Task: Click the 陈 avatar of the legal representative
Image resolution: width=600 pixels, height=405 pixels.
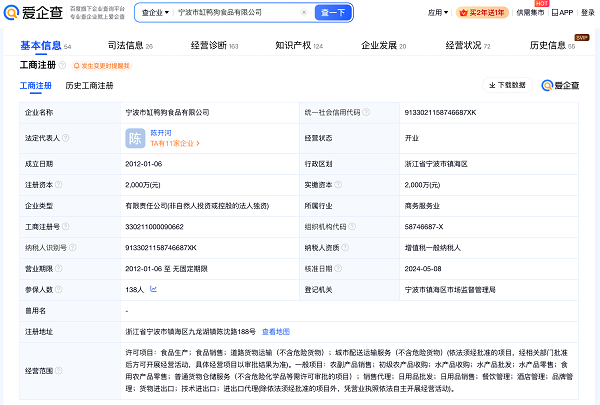Action: (135, 137)
